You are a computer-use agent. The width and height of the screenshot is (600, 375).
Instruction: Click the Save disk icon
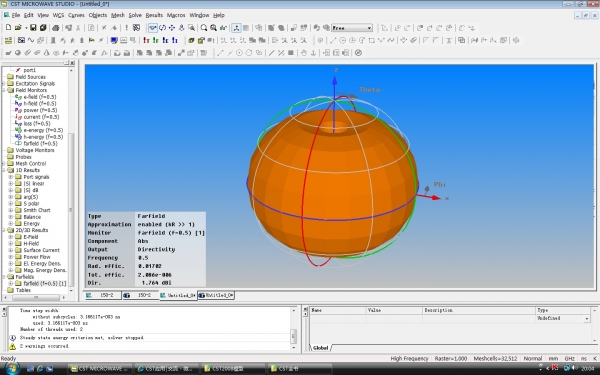coord(33,28)
